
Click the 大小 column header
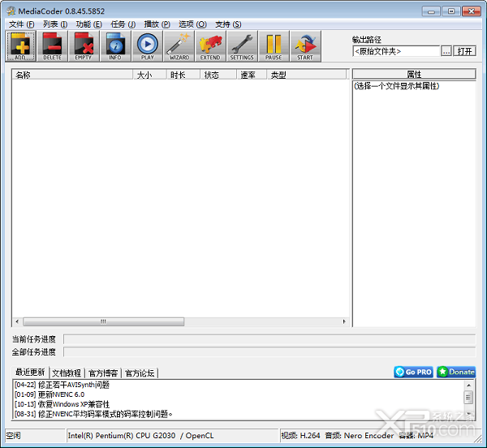149,75
